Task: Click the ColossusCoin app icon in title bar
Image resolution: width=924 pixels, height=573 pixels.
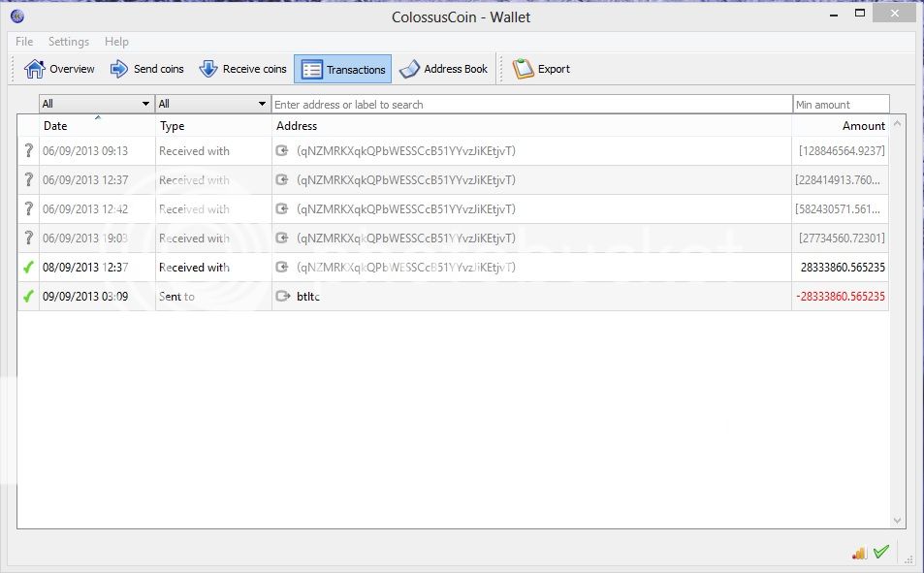Action: pyautogui.click(x=17, y=16)
